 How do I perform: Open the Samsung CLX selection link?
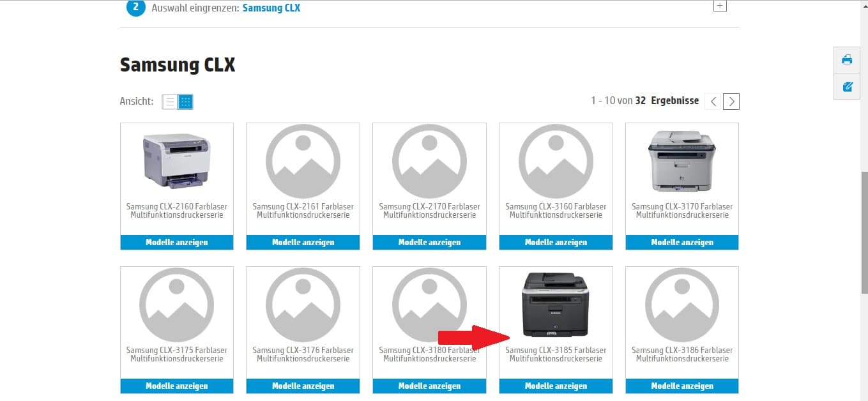point(271,8)
